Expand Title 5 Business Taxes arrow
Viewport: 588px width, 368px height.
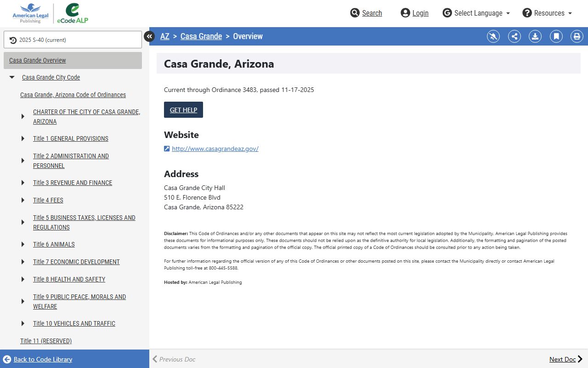click(x=23, y=222)
